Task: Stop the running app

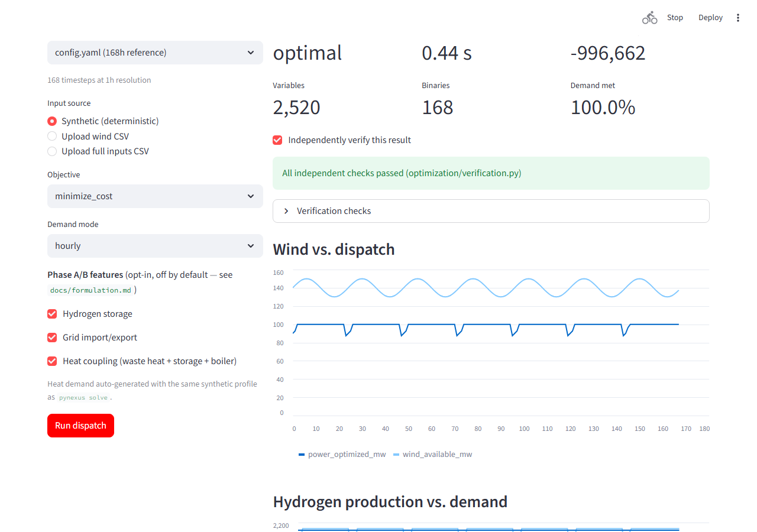Action: 675,18
